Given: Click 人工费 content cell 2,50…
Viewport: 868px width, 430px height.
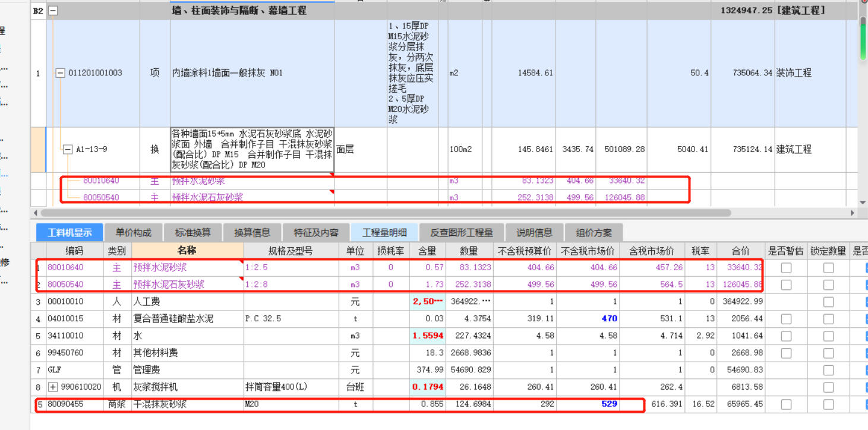Looking at the screenshot, I should coord(427,302).
